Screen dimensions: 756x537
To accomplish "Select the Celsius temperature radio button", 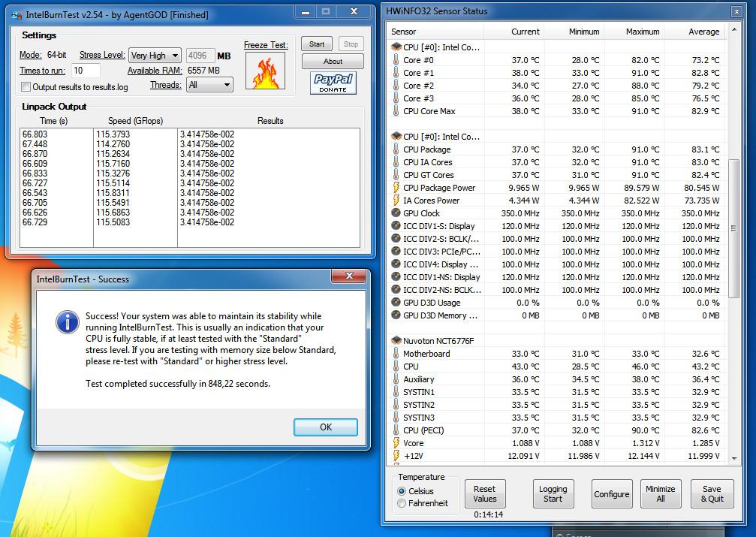I will point(402,491).
